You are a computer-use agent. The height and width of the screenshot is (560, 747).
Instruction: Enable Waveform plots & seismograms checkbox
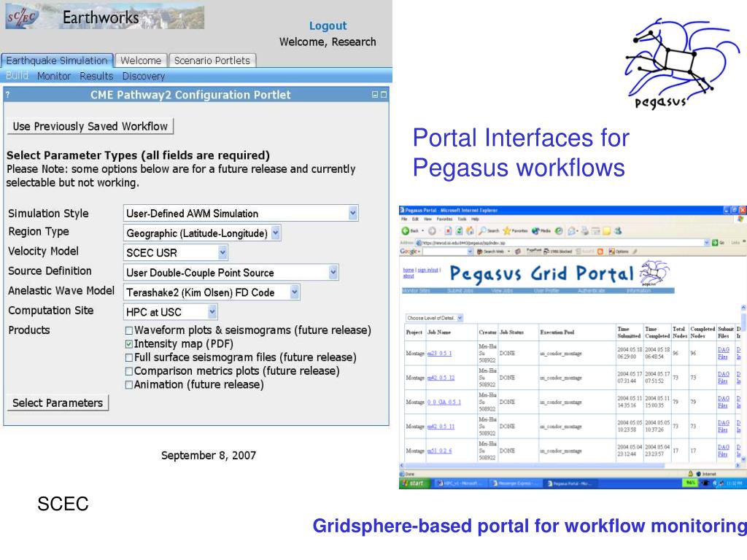tap(128, 330)
